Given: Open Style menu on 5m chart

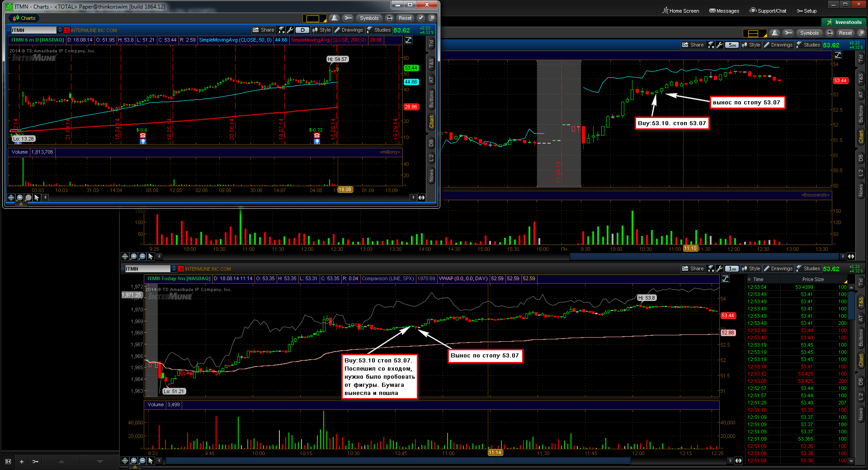Looking at the screenshot, I should [x=751, y=45].
